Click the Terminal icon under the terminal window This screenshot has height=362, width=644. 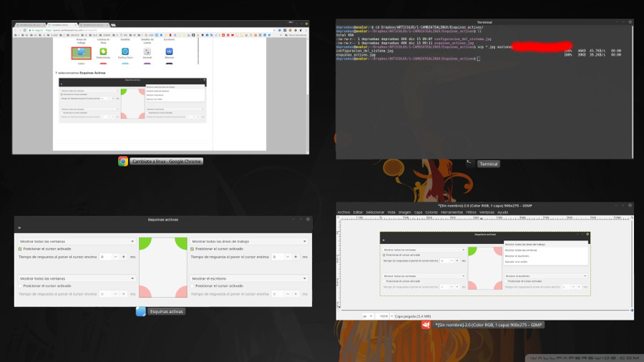point(470,163)
